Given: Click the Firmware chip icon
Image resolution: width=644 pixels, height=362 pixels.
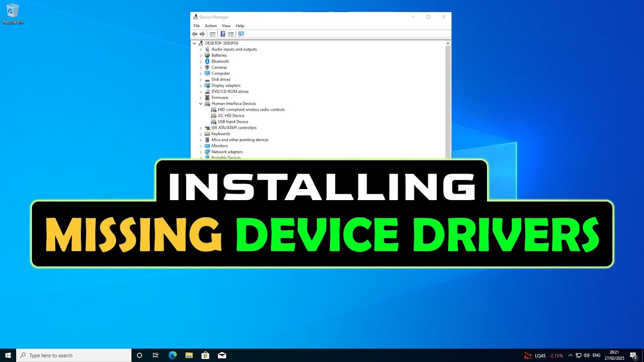Looking at the screenshot, I should (x=207, y=98).
